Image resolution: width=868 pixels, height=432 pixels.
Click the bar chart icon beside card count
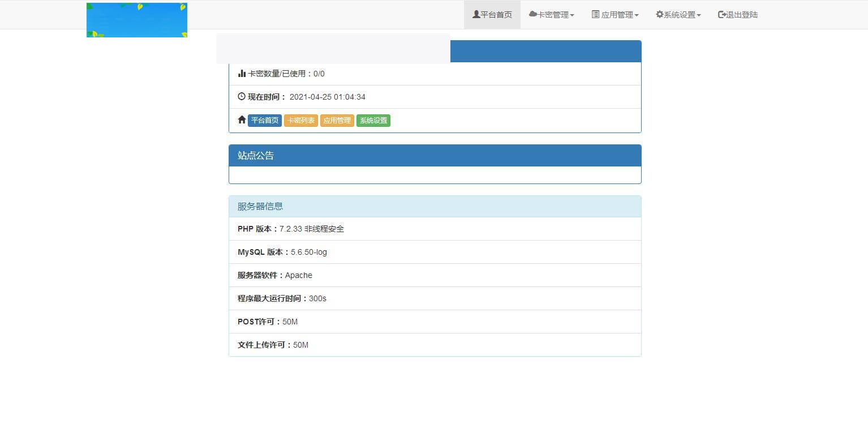pyautogui.click(x=242, y=73)
